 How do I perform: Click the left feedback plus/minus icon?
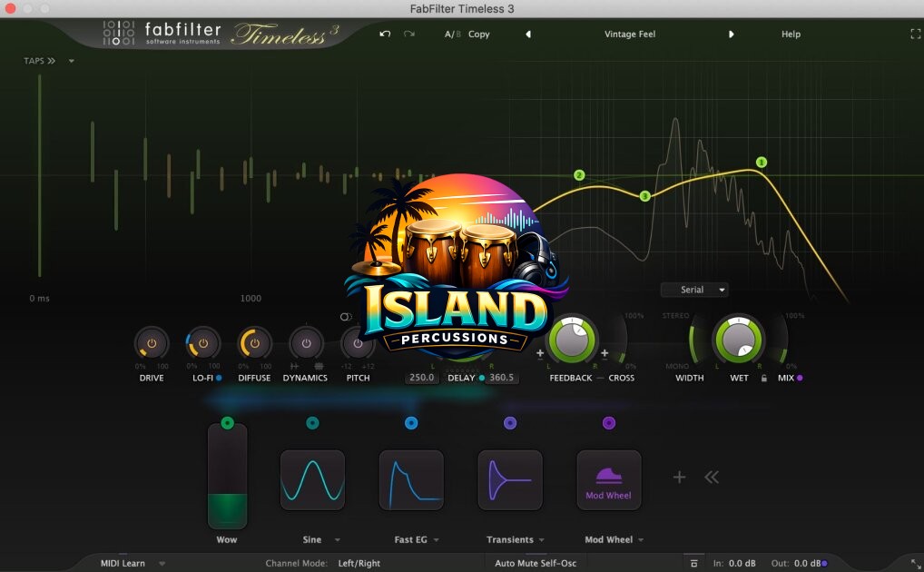pos(540,353)
